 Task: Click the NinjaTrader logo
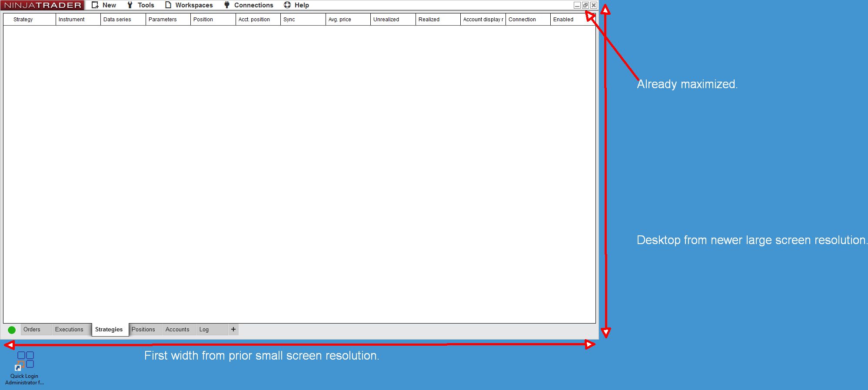tap(43, 5)
